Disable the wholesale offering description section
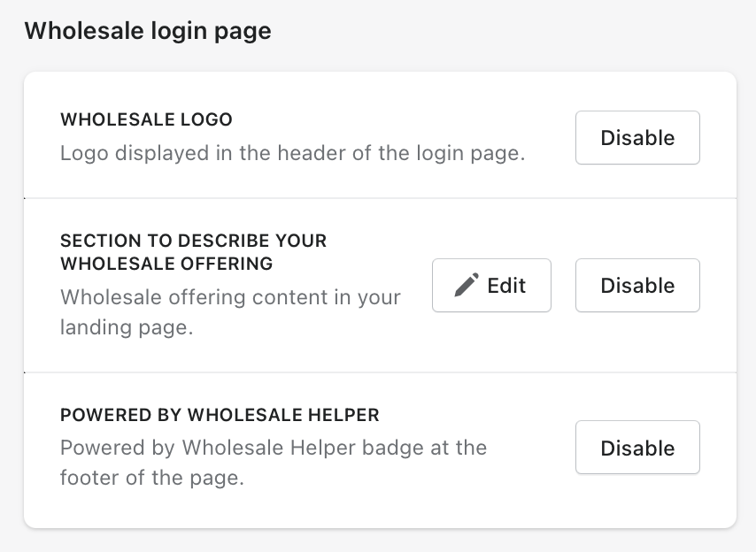Screen dimensions: 756x552 pos(637,285)
